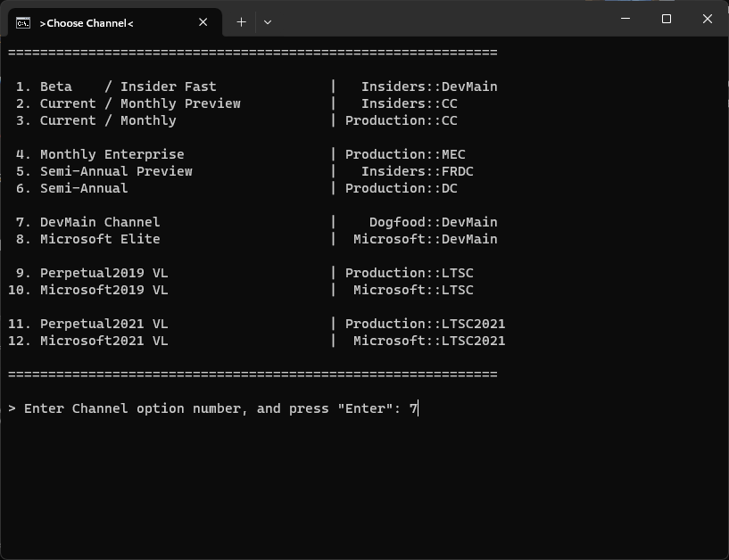The image size is (729, 560).
Task: Click 'Microsoft2021 VL' option text
Action: point(104,342)
